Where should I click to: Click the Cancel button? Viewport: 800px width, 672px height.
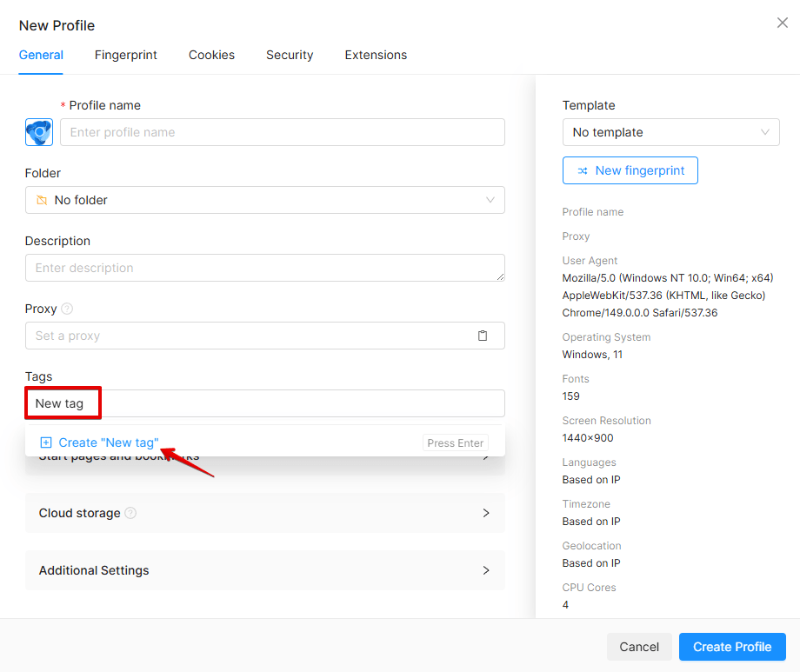(x=639, y=647)
